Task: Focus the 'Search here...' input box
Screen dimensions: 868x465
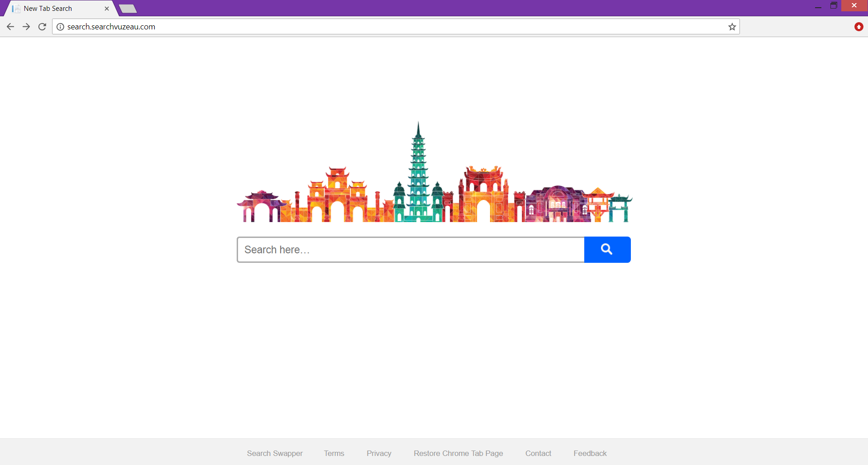Action: [410, 250]
